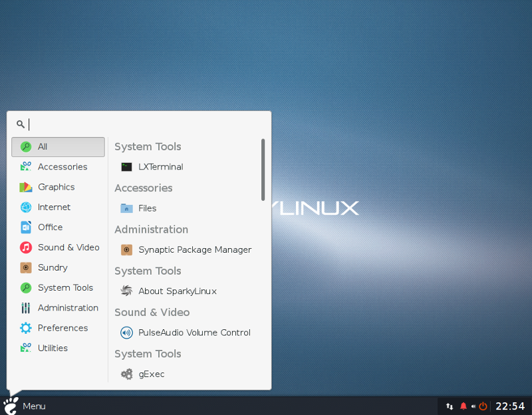The width and height of the screenshot is (532, 415).
Task: Select the All category label
Action: [x=43, y=146]
